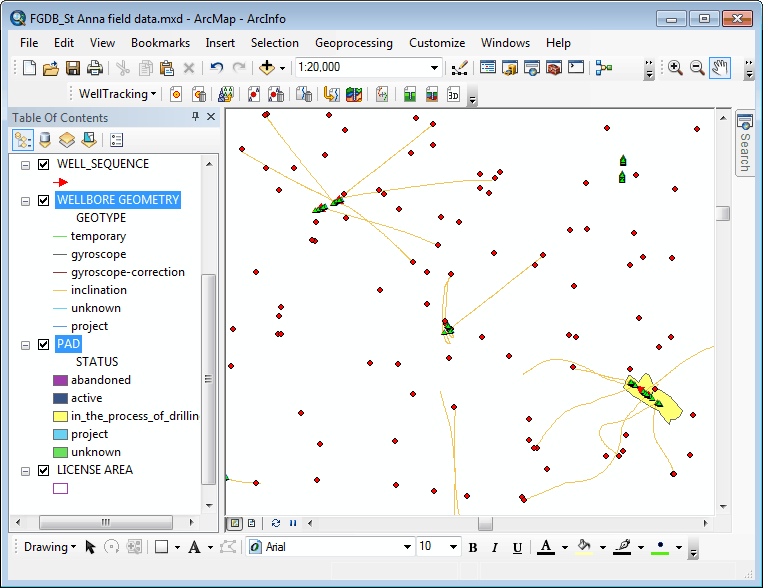Refresh the map display

tap(276, 523)
